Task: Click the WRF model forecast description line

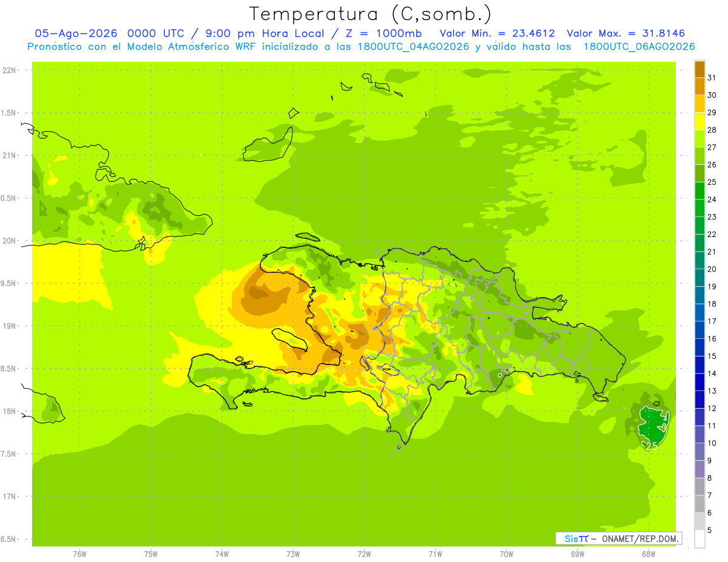Action: coord(361,47)
